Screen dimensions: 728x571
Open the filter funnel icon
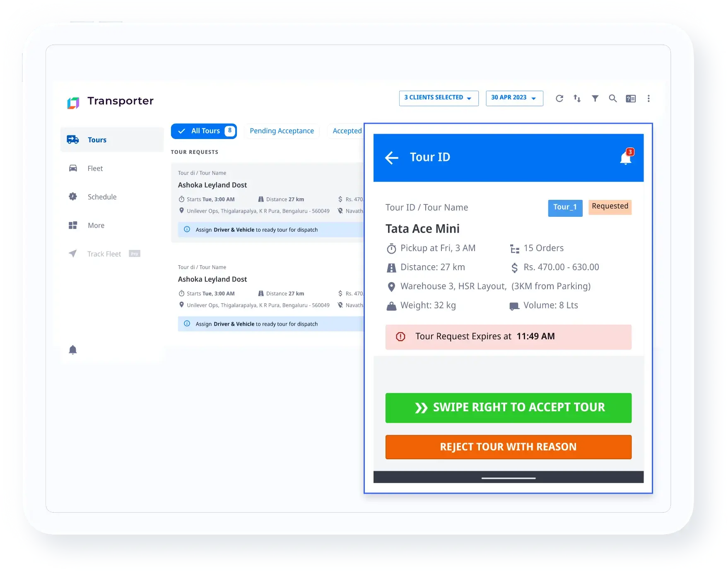[x=595, y=98]
